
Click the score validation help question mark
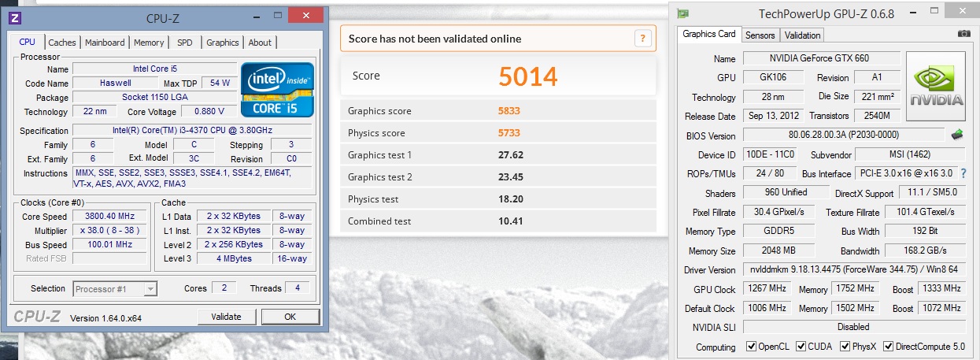tap(643, 39)
